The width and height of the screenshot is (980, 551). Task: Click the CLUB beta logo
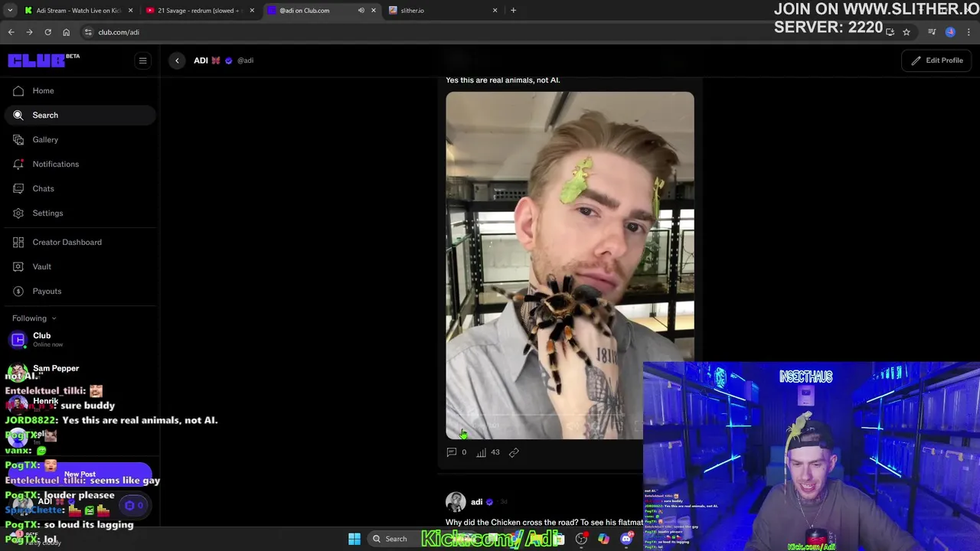click(44, 60)
